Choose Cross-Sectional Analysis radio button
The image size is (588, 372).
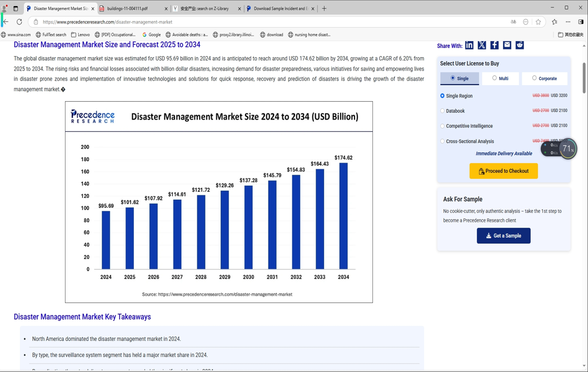click(x=442, y=141)
